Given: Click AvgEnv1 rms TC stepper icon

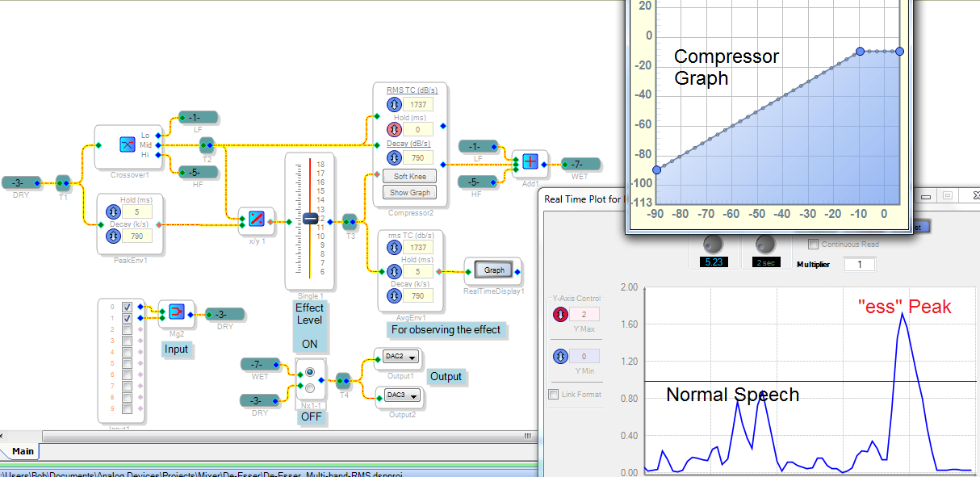Looking at the screenshot, I should coord(394,248).
